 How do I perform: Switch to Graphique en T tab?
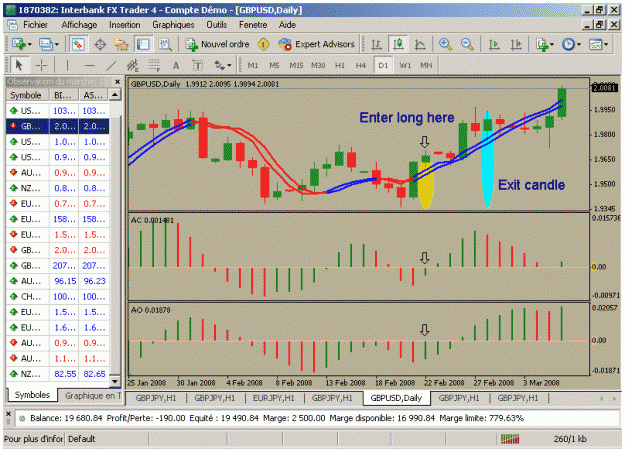(x=92, y=396)
